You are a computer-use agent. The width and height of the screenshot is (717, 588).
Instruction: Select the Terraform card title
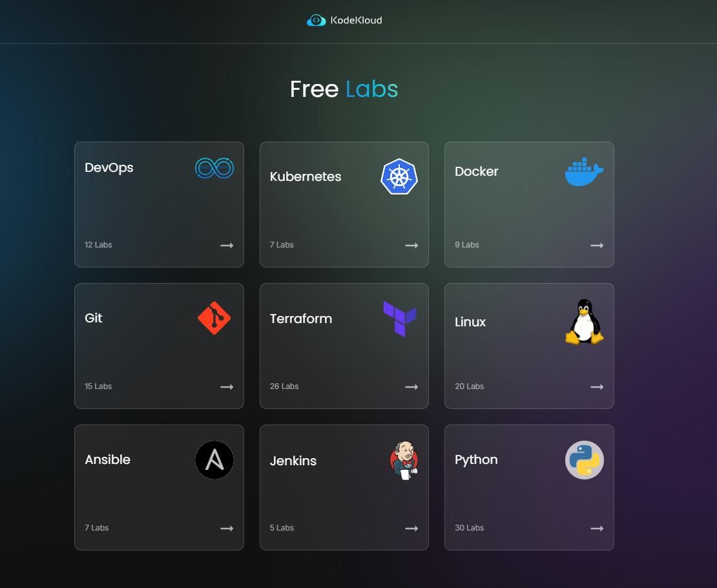pyautogui.click(x=301, y=319)
